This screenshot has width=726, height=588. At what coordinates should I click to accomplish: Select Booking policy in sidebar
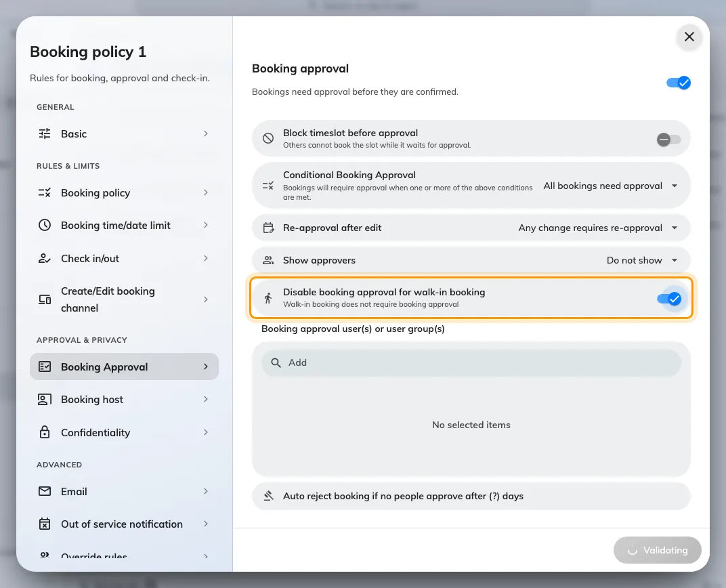click(x=124, y=192)
